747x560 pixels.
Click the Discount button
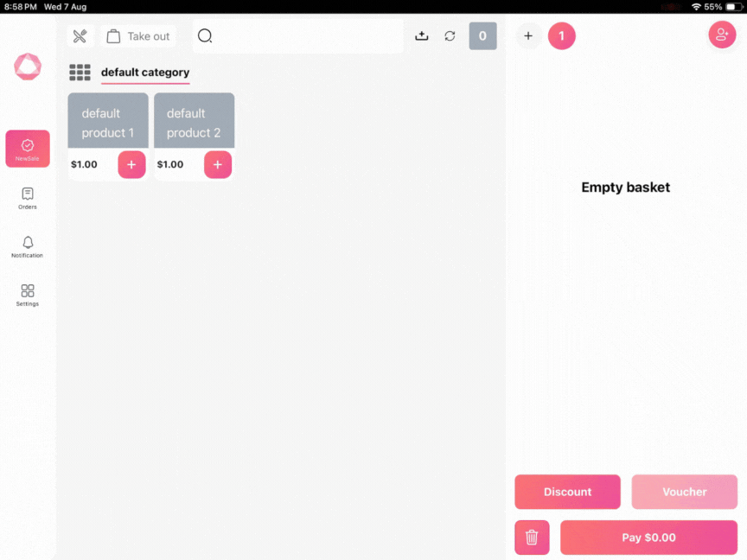coord(567,492)
